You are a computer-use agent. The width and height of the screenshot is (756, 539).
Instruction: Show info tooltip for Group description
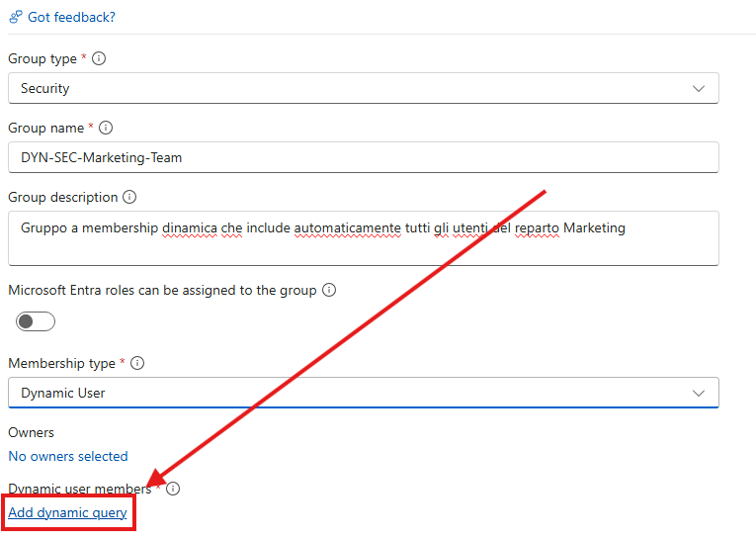129,197
